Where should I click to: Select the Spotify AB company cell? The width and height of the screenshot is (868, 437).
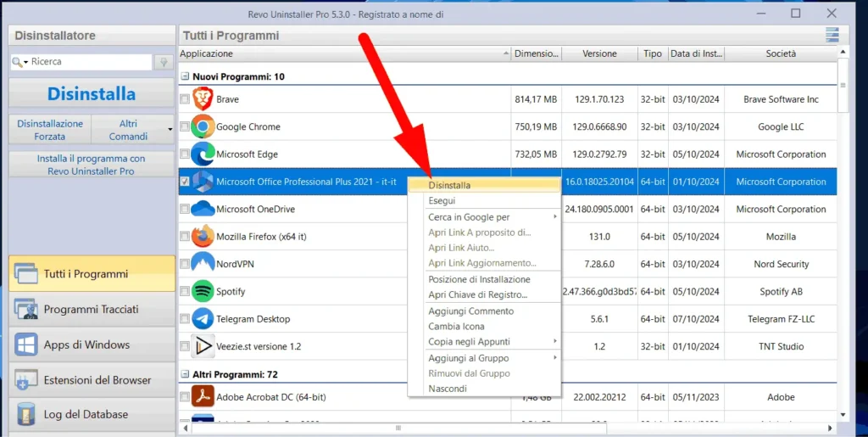[x=781, y=291]
